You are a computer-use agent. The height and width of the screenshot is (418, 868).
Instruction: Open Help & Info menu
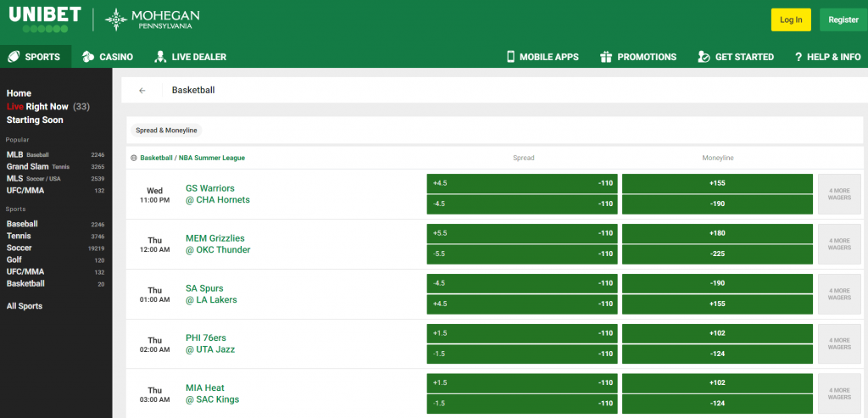point(827,57)
